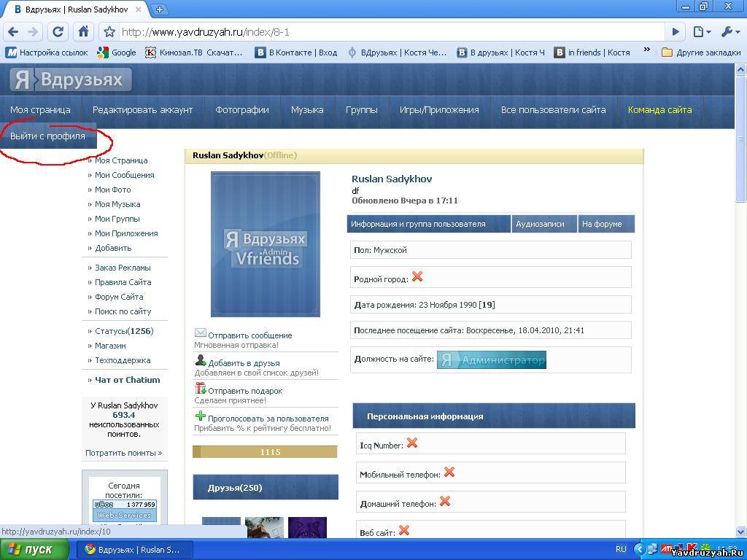Click envelope icon to send message
747x560 pixels.
coord(201,333)
